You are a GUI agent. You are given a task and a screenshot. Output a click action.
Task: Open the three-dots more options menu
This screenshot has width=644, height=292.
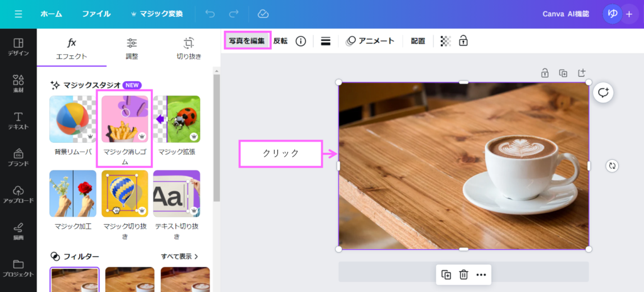[481, 274]
